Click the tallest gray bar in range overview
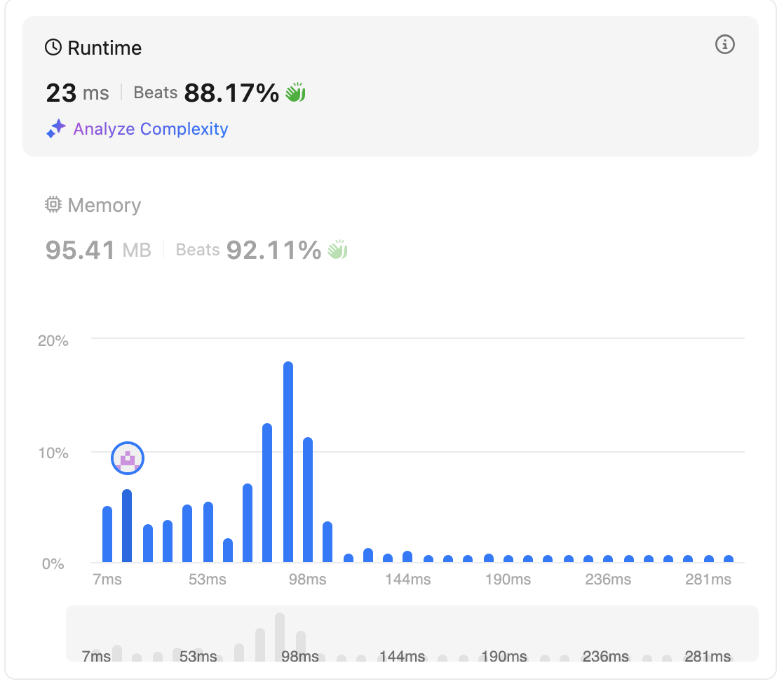The height and width of the screenshot is (682, 784). (x=280, y=637)
